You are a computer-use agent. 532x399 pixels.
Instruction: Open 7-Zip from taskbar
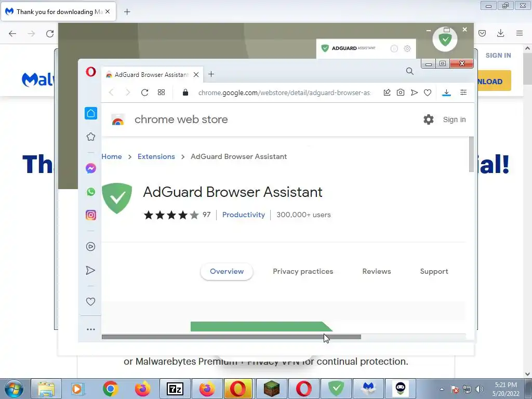pos(175,389)
